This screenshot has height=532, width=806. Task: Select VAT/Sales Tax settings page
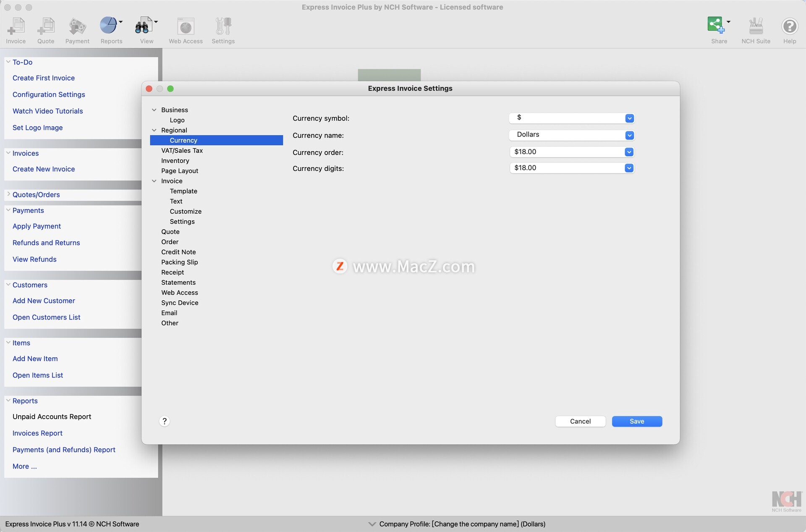tap(182, 150)
